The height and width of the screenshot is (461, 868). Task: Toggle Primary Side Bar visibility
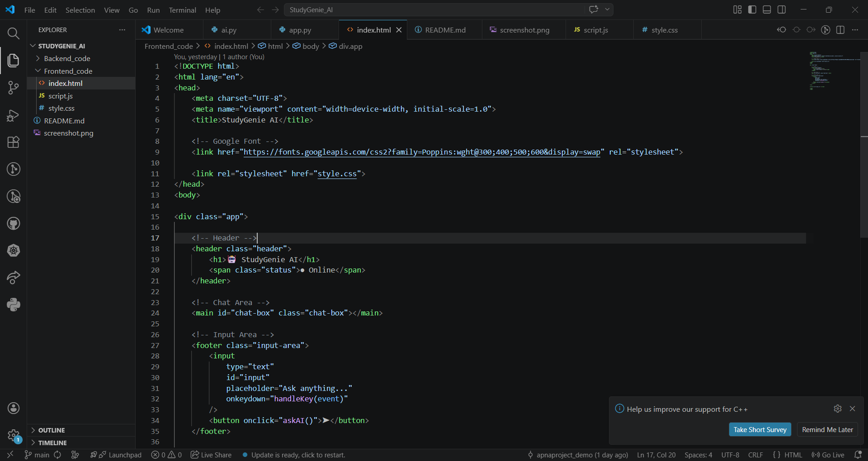point(752,9)
